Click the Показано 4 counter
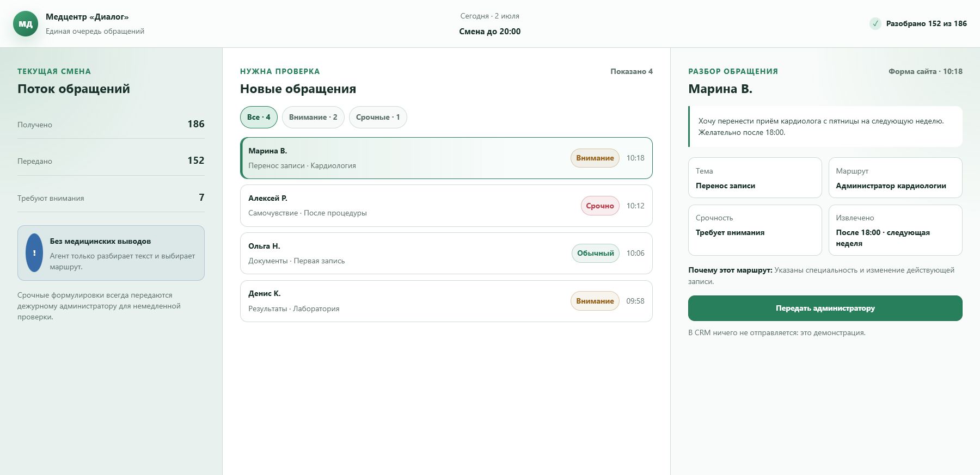This screenshot has height=475, width=980. pos(632,71)
